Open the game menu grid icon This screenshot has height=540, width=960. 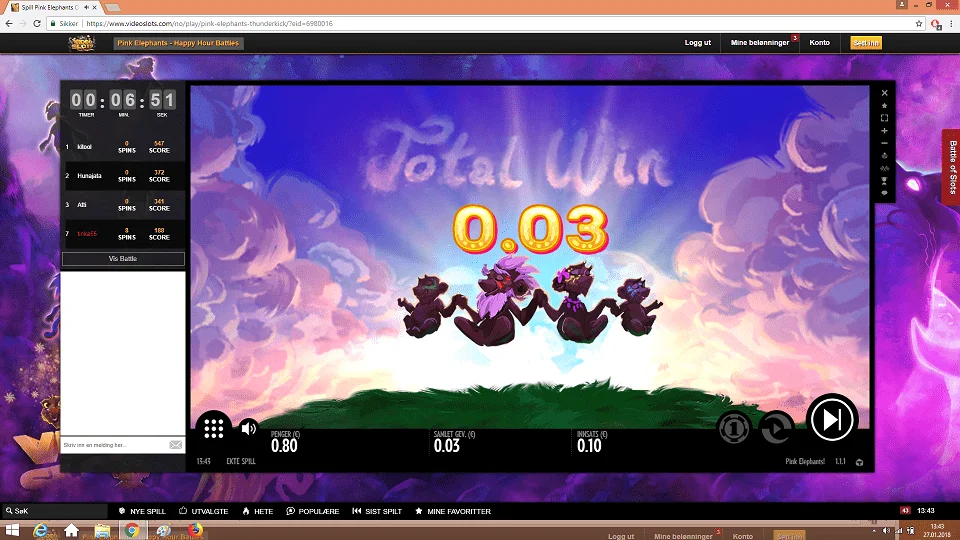(214, 428)
